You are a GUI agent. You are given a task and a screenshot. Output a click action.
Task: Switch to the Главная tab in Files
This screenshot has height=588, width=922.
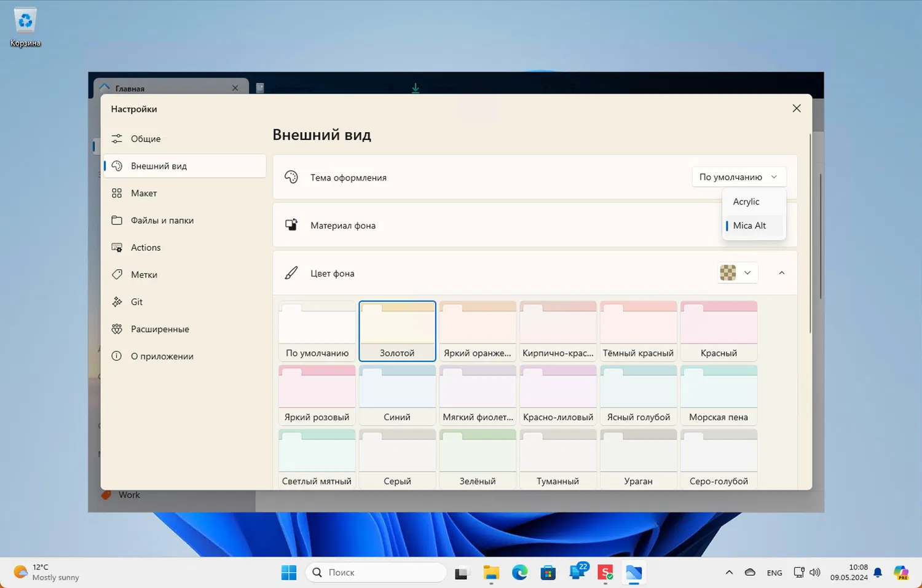point(171,87)
